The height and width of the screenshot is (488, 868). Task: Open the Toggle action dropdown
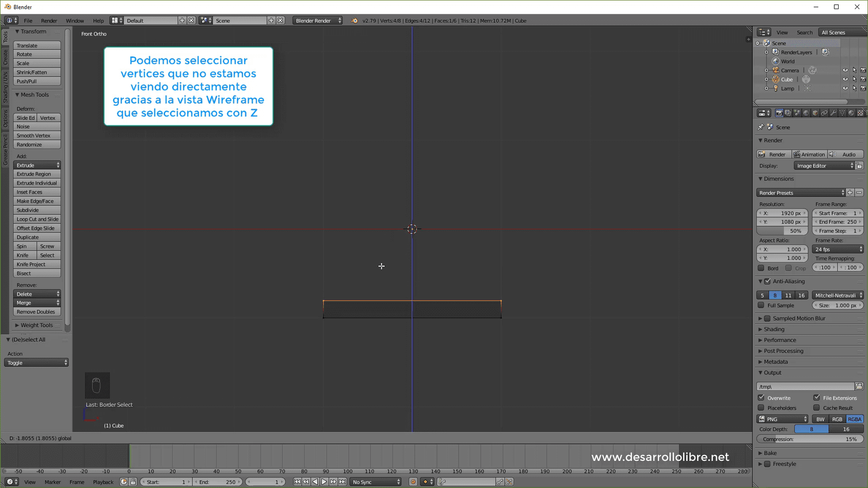[36, 363]
